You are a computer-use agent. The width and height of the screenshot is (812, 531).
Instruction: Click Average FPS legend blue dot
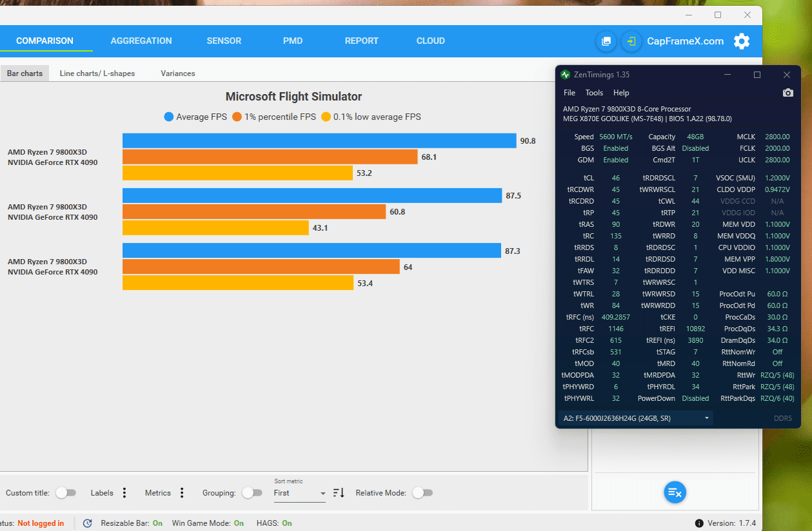[169, 117]
